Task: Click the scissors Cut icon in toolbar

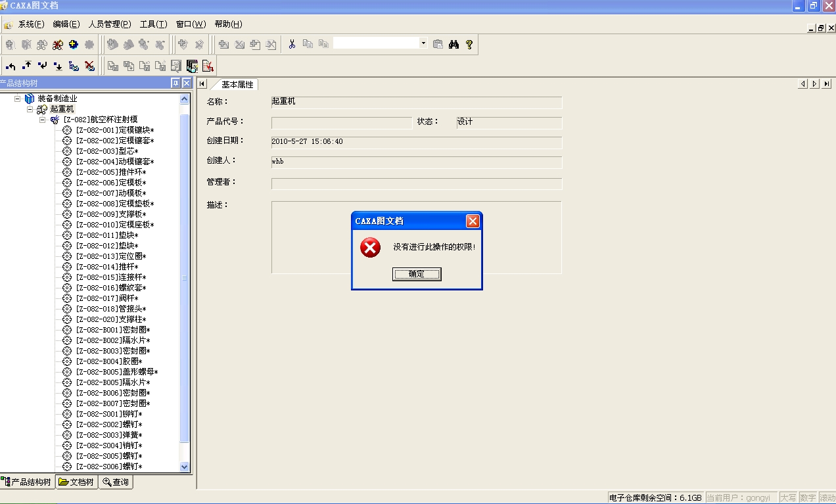Action: (292, 44)
